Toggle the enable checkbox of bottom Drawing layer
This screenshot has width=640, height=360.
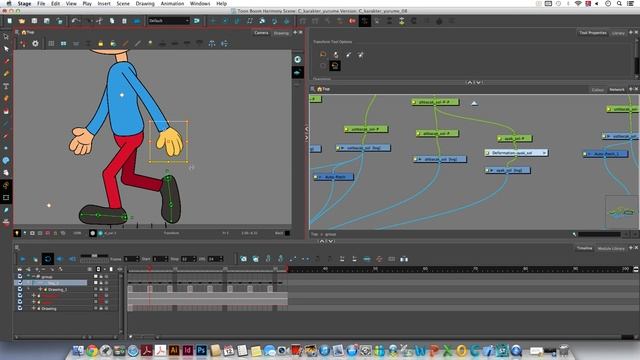tap(20, 308)
